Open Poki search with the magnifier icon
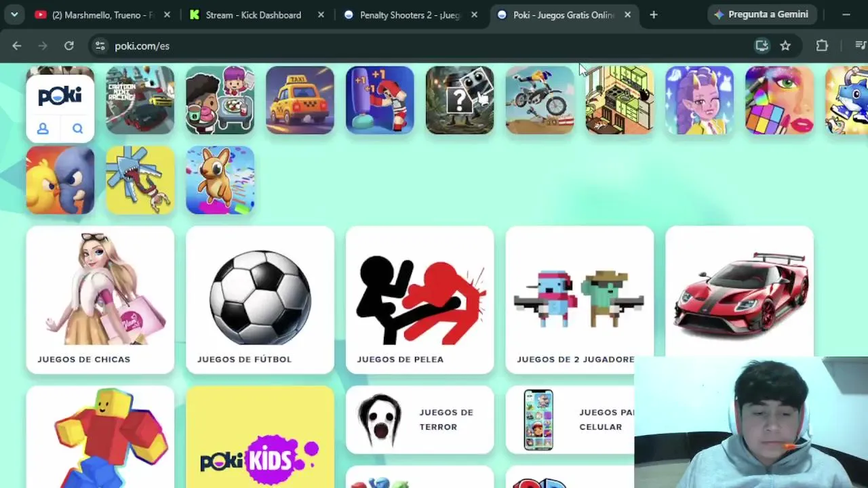Screen dimensions: 868x488 tap(77, 129)
